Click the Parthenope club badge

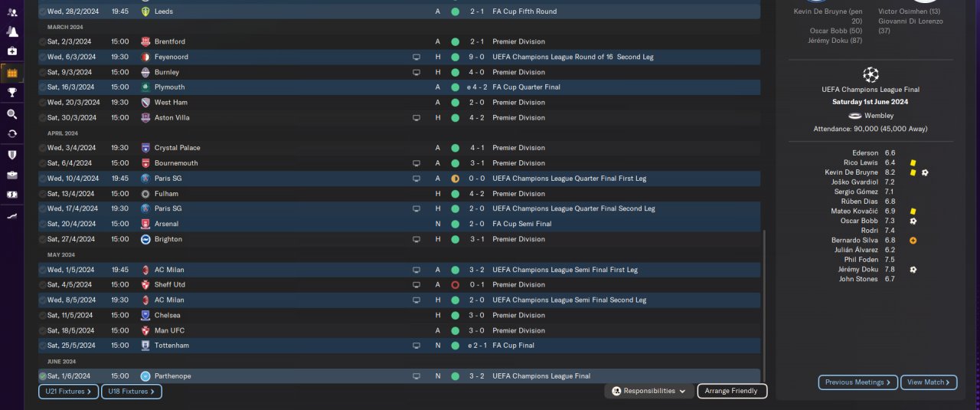[x=145, y=376]
